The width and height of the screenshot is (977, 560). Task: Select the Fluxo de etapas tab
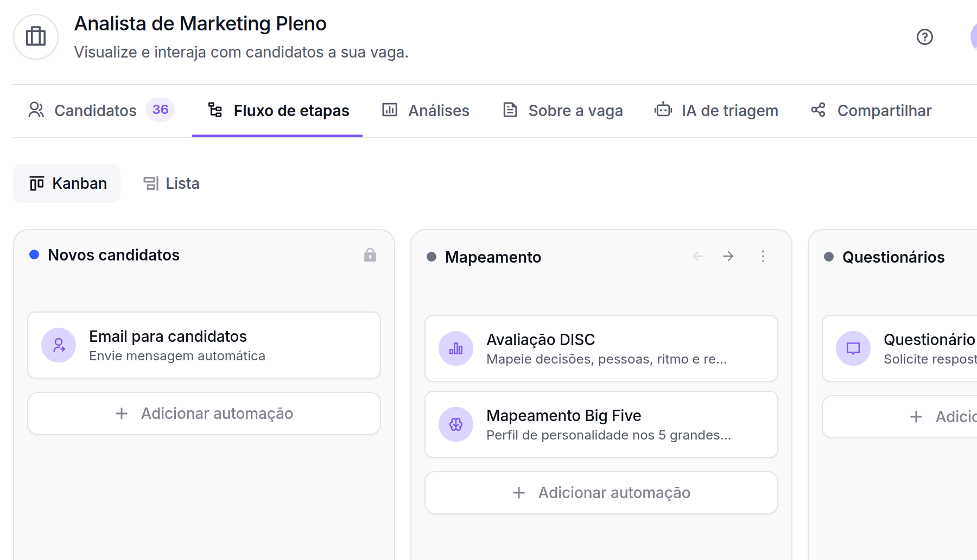click(277, 111)
